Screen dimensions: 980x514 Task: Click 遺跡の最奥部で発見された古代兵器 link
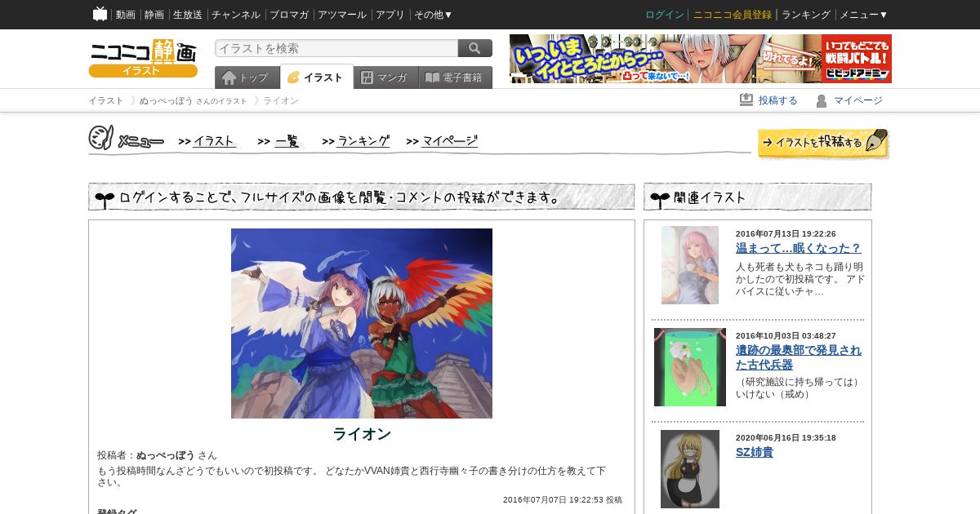point(799,357)
